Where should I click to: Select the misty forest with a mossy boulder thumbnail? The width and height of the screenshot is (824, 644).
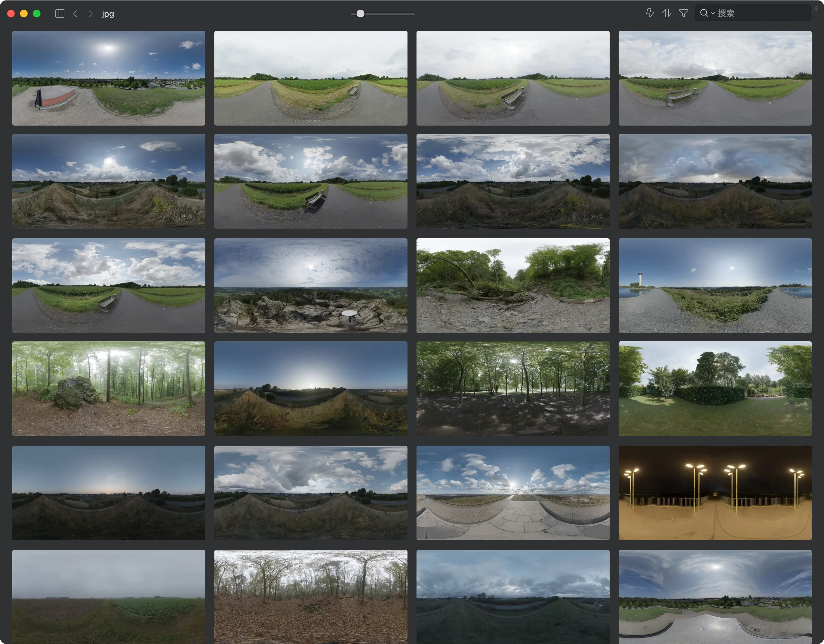point(109,389)
